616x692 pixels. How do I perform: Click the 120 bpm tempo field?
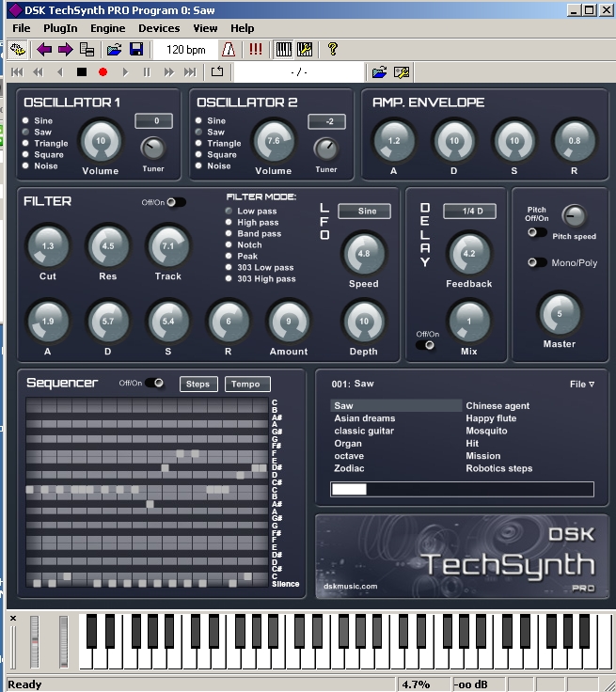[x=186, y=50]
